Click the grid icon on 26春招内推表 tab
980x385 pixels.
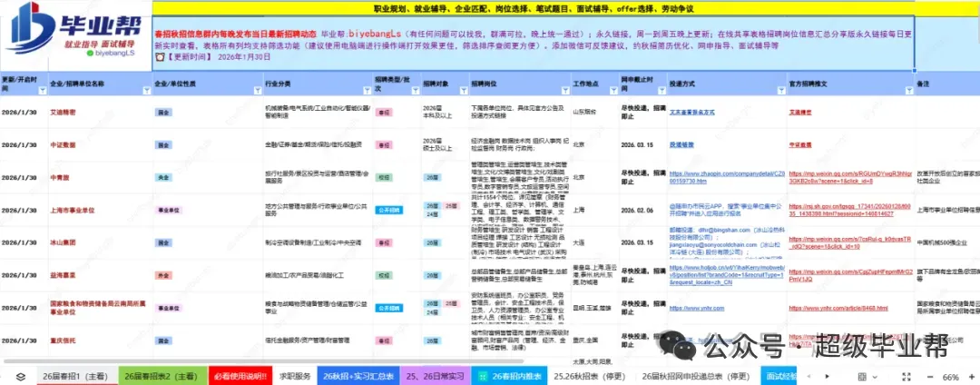(481, 377)
